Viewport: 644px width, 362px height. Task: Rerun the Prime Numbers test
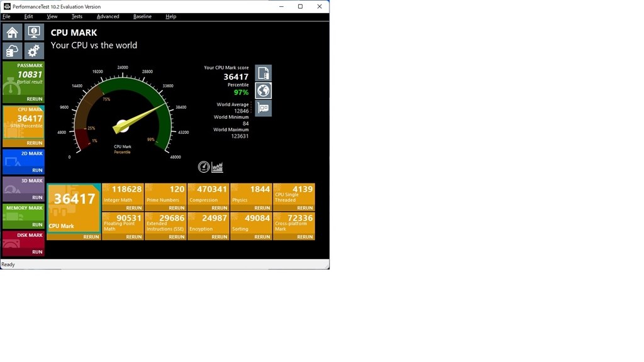pyautogui.click(x=177, y=208)
